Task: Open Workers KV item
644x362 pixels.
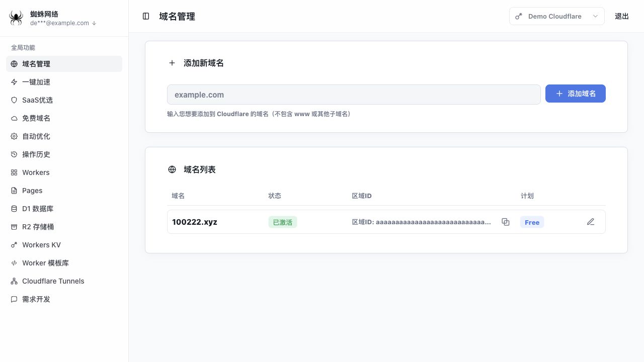Action: (x=64, y=245)
